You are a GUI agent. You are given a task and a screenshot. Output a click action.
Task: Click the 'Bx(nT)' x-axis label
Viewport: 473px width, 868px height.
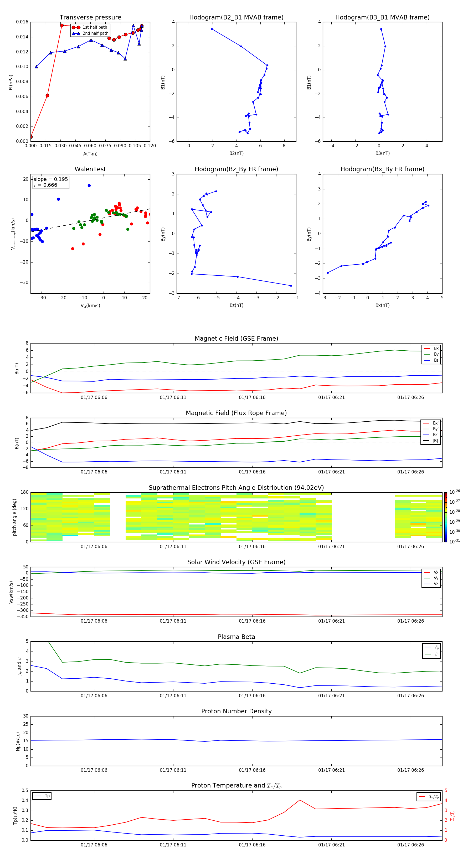(x=382, y=305)
